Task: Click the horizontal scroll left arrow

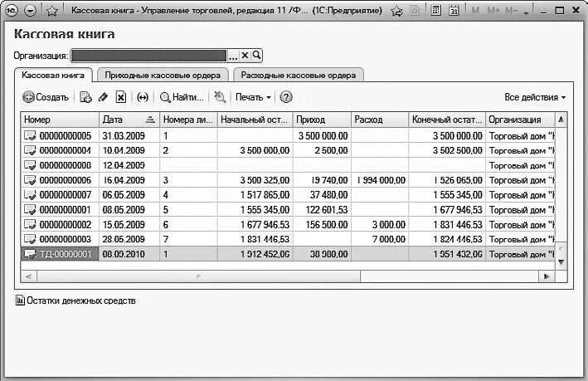Action: (28, 276)
